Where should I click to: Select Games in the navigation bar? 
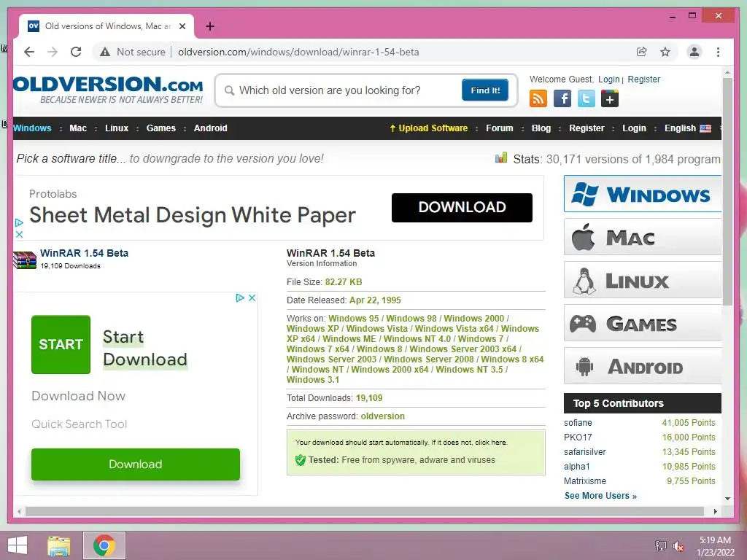(x=161, y=128)
